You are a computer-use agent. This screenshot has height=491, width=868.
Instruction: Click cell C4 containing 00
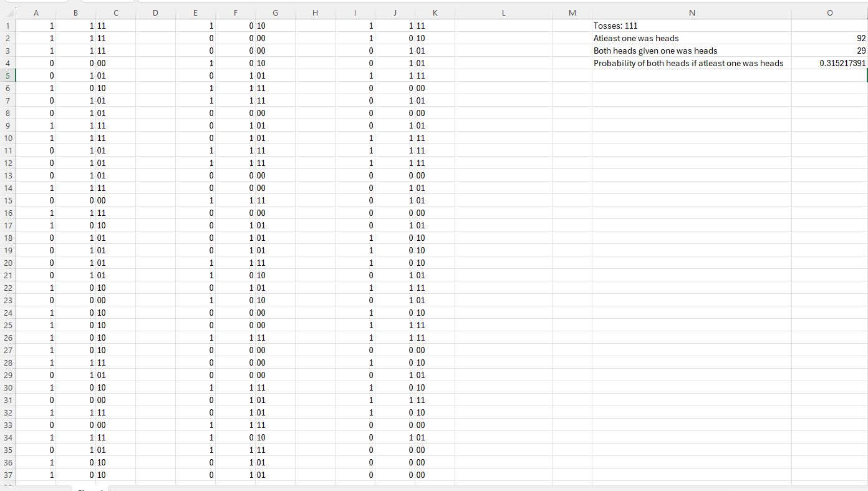click(x=115, y=63)
